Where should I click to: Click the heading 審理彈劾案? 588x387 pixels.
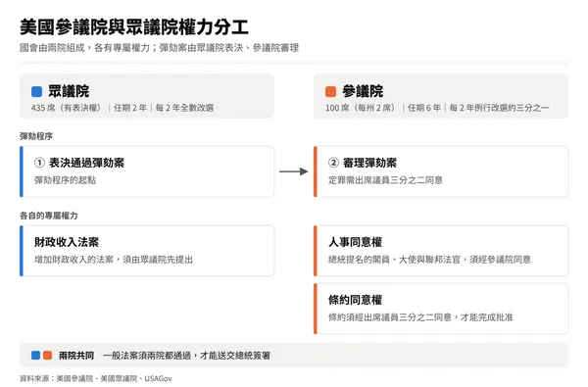click(369, 163)
